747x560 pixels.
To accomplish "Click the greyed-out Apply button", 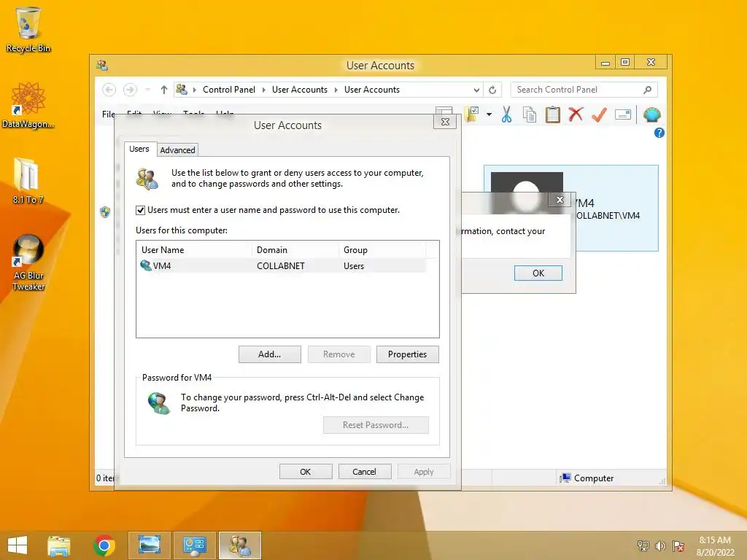I will pos(424,472).
